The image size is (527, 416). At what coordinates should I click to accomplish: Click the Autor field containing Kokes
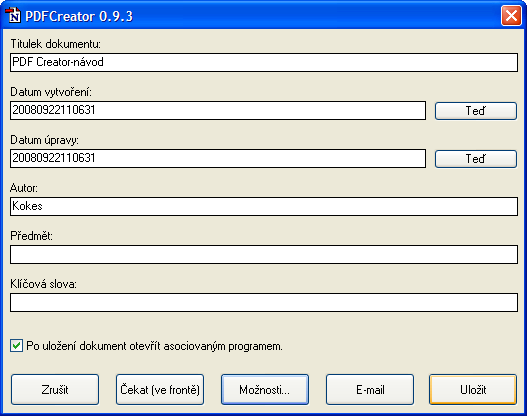pos(264,206)
